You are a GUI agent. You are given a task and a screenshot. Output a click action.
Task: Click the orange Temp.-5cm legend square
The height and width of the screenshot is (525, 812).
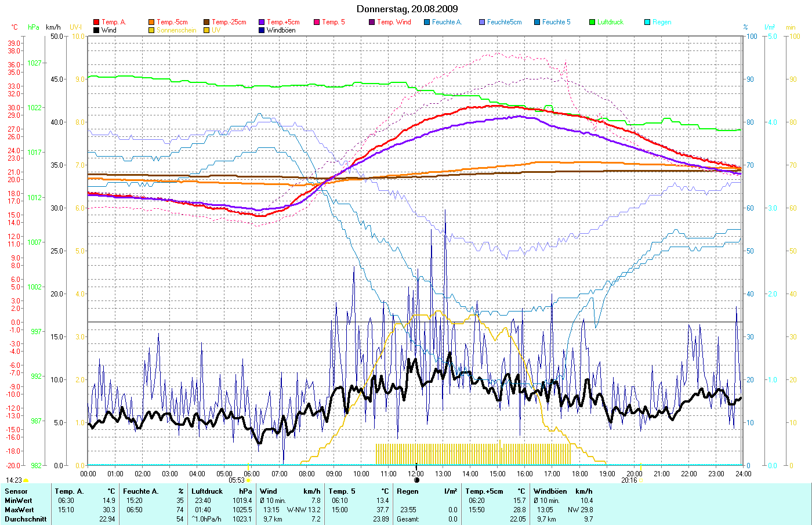pos(151,22)
